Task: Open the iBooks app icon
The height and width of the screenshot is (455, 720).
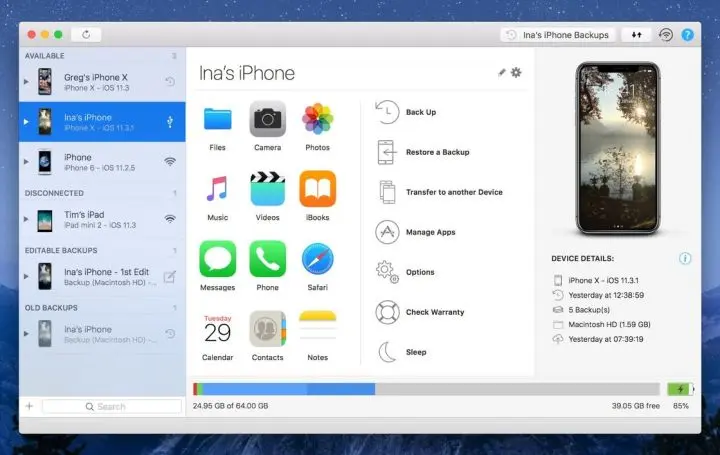Action: [x=317, y=189]
